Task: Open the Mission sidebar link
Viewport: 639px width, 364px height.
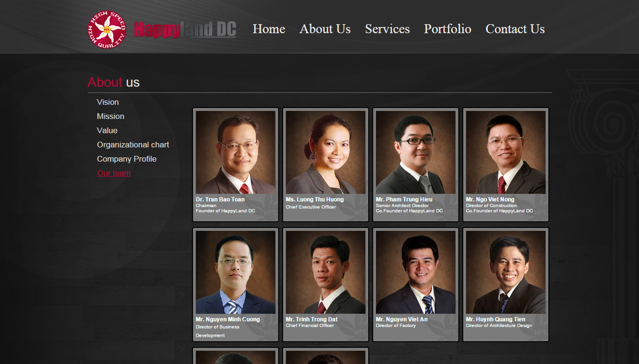Action: point(110,116)
